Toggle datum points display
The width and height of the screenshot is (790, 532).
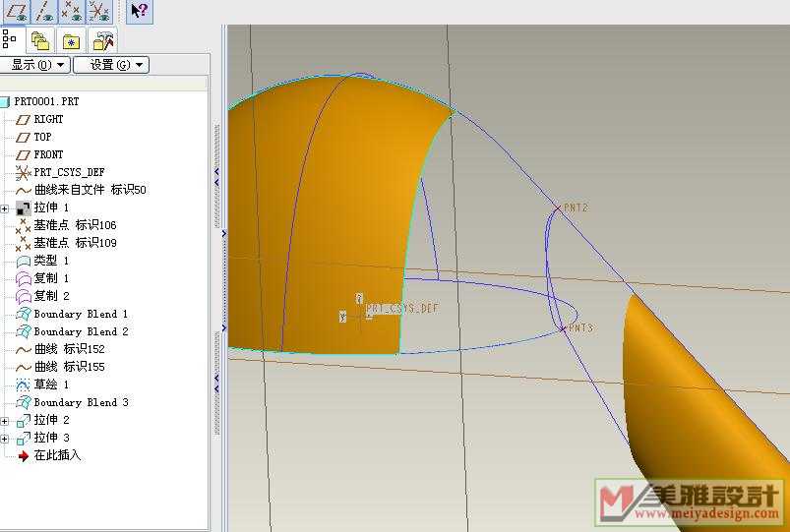click(71, 11)
